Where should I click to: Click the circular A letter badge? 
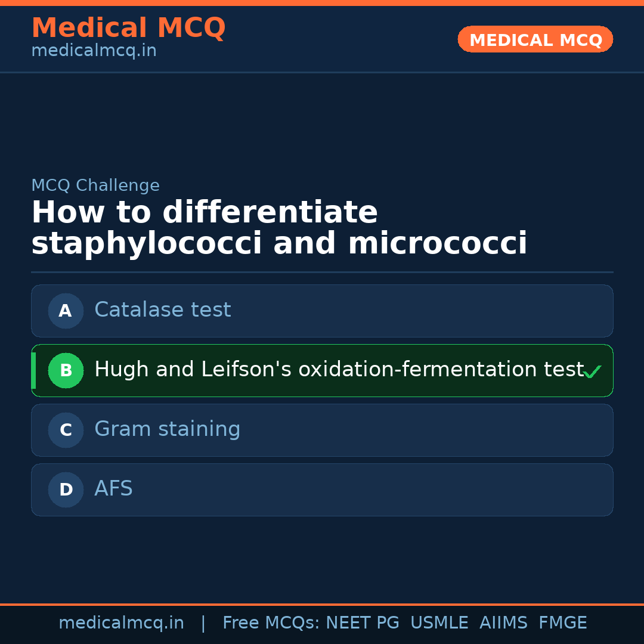point(66,311)
